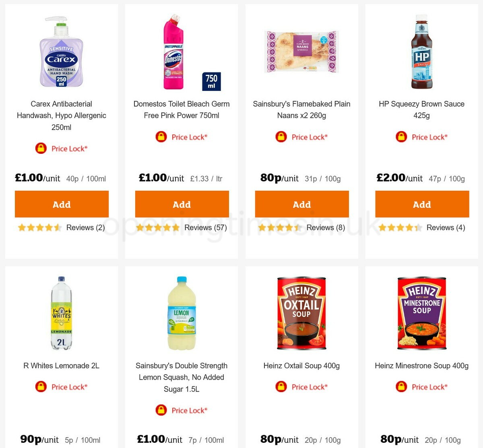
Task: Click the Price Lock padlock icon on Carex Handwash
Action: pyautogui.click(x=41, y=149)
